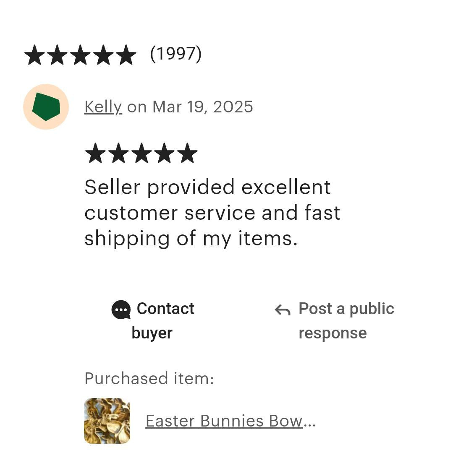The image size is (453, 476).
Task: Click the word response under Post a public
Action: (333, 333)
